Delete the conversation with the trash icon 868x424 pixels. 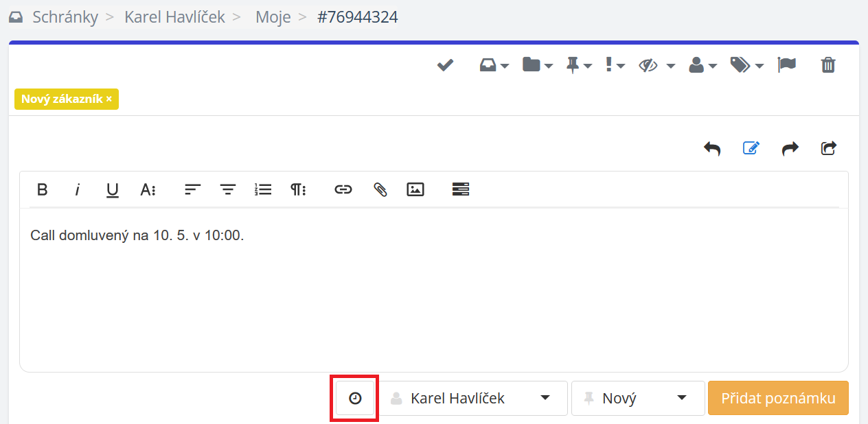click(828, 65)
